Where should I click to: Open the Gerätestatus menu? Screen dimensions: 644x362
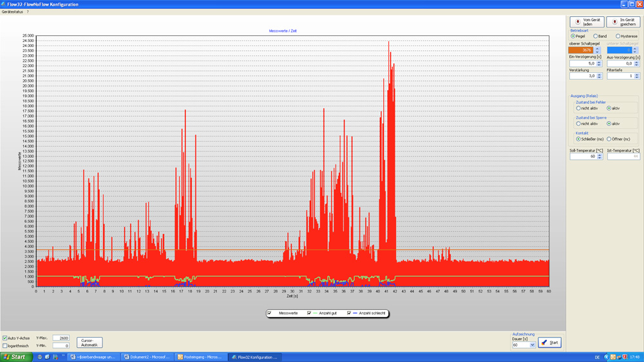(12, 12)
